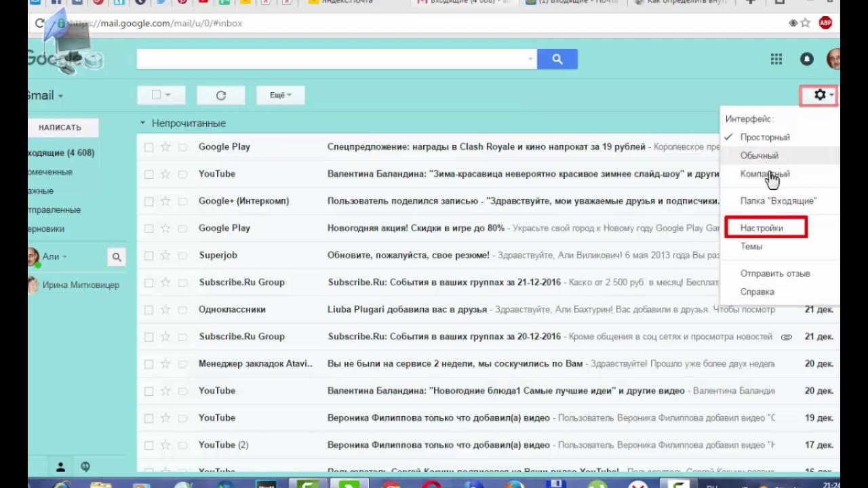Star the Одноклассники email
The image size is (868, 488).
click(x=165, y=310)
